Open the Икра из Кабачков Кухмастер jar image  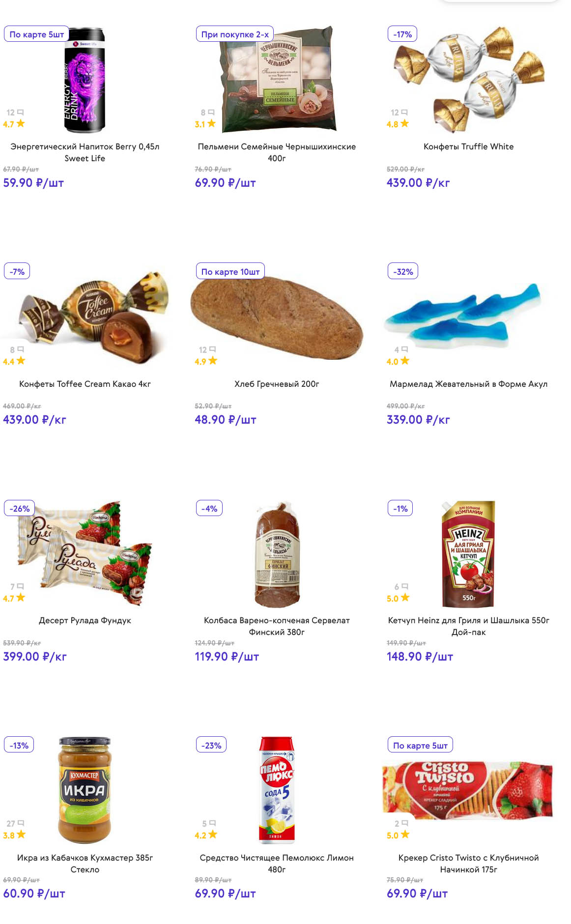[x=85, y=790]
